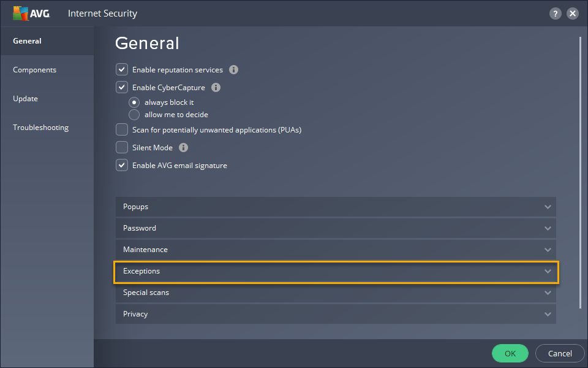Enable Scan for potentially unwanted applications checkbox
The width and height of the screenshot is (588, 368).
tap(122, 130)
